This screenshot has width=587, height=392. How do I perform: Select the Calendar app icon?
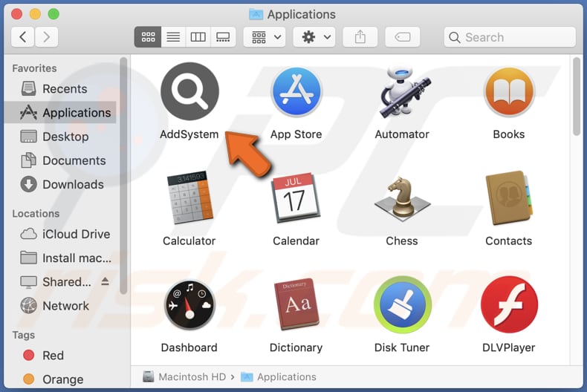[x=296, y=197]
